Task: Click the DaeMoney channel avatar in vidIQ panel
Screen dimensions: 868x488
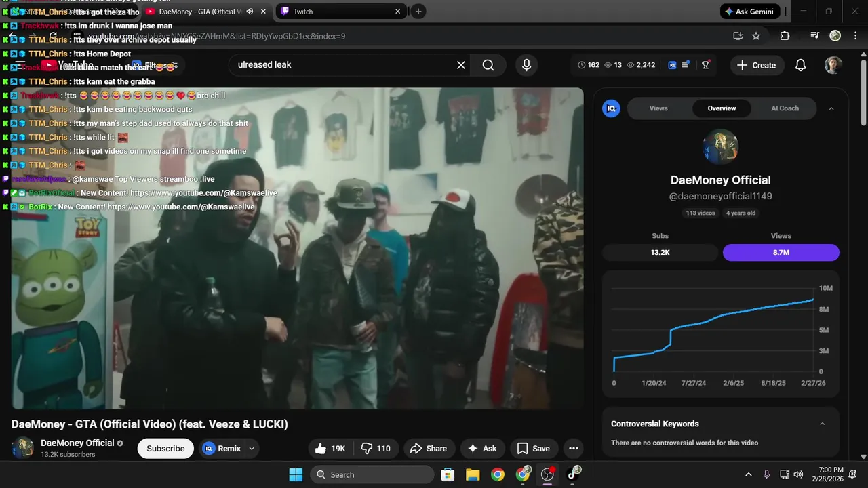Action: (x=720, y=147)
